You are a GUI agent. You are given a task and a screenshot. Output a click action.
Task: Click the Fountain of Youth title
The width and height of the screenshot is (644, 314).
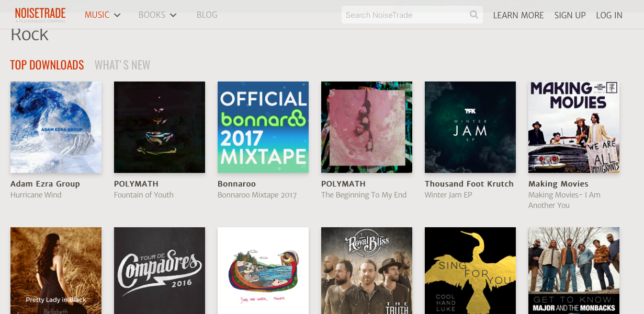point(144,195)
